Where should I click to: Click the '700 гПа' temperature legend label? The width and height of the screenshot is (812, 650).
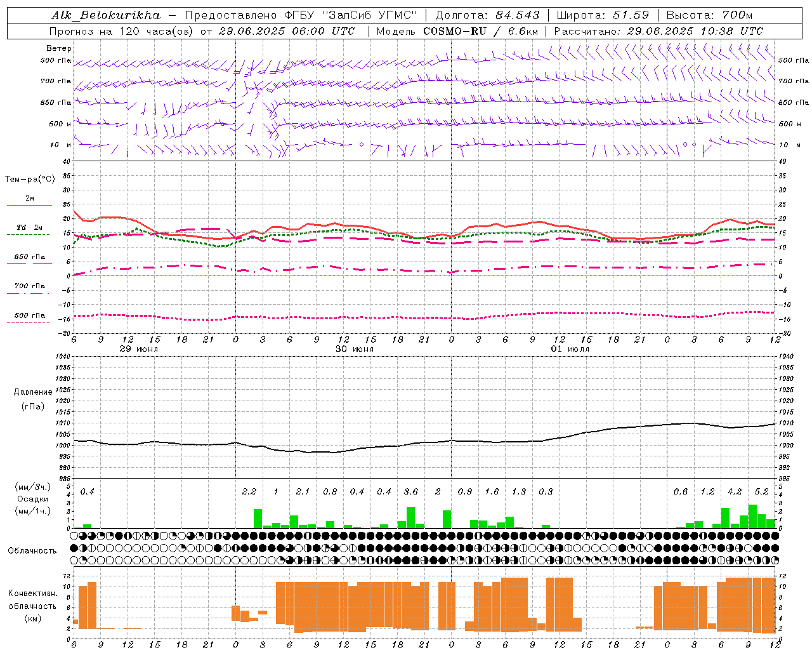point(30,286)
